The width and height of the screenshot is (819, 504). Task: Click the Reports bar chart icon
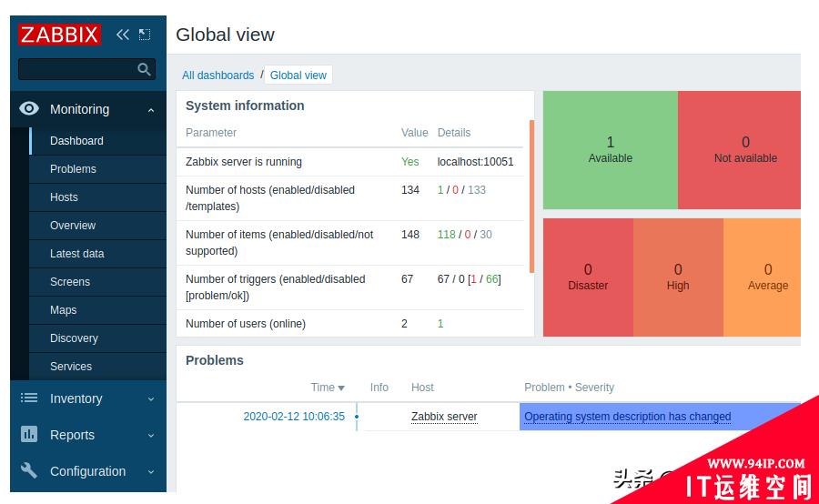click(29, 434)
